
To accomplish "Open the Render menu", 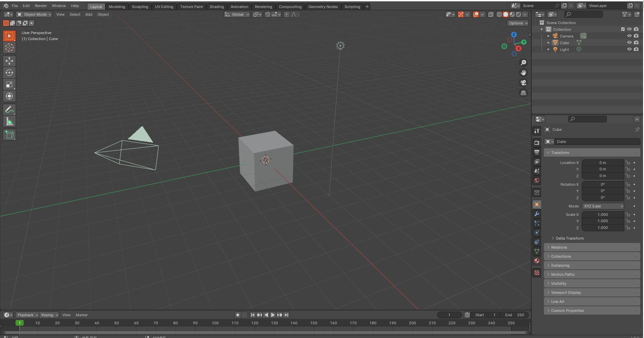I will (41, 6).
